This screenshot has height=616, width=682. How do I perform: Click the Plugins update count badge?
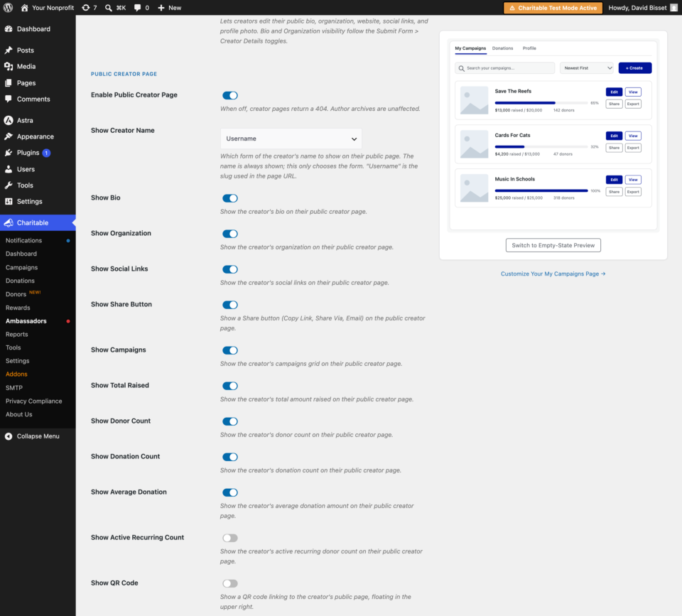point(46,153)
